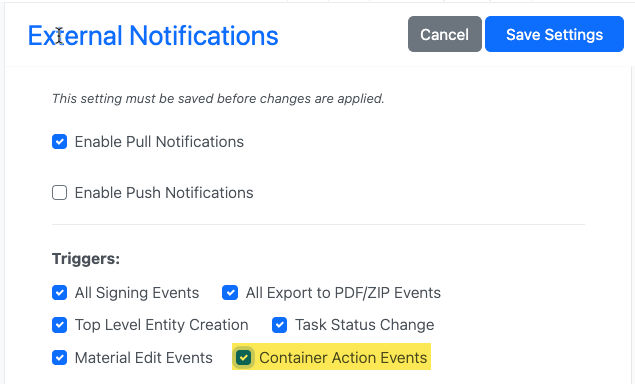This screenshot has height=384, width=635.
Task: Click the Enable Pull Notifications label text
Action: (159, 142)
